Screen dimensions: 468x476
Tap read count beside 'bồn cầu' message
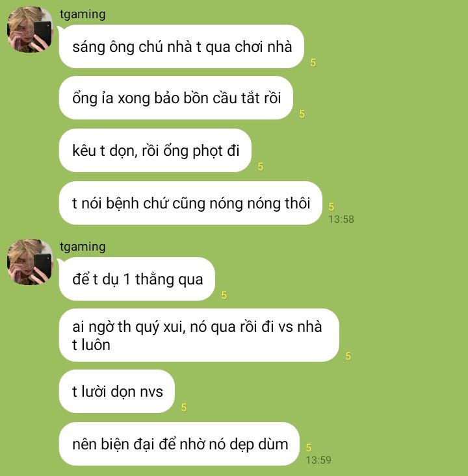click(302, 114)
